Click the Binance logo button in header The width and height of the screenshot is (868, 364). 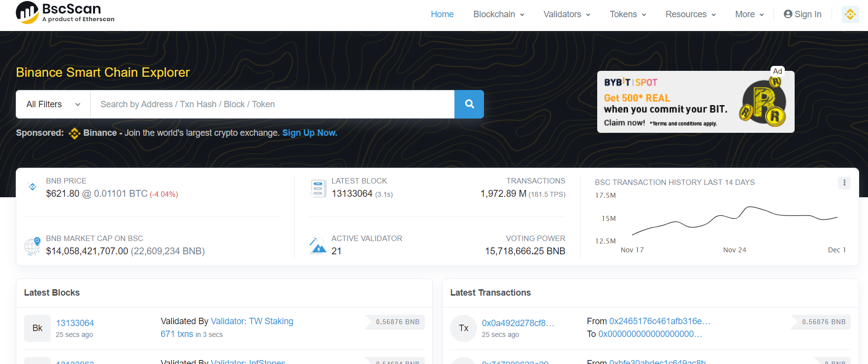click(x=850, y=14)
